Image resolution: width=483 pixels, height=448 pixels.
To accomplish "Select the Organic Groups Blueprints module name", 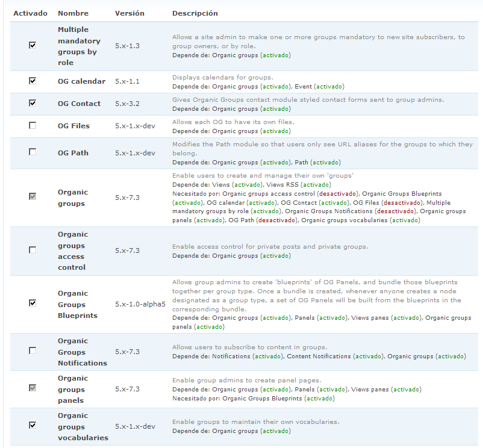I will (78, 304).
